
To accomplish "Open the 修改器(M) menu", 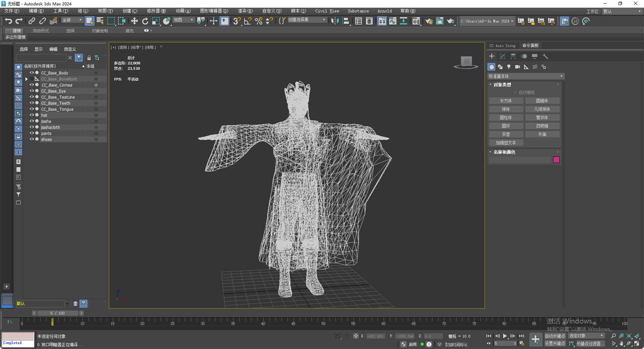I will (x=157, y=11).
